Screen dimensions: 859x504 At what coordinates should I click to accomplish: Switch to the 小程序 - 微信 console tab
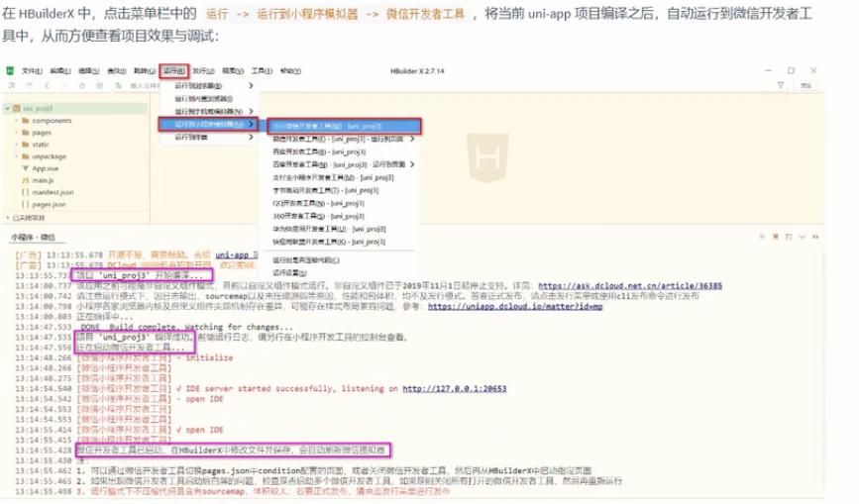(x=34, y=237)
